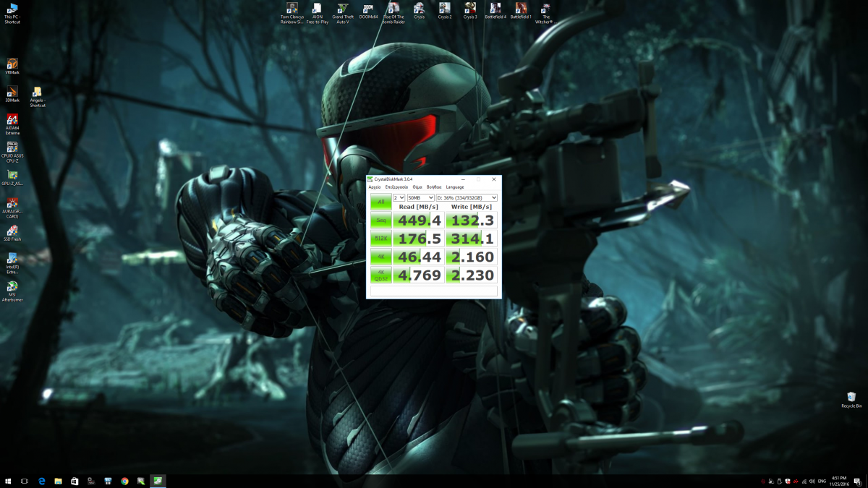Click the empty comment field below results
This screenshot has height=488, width=868.
[x=434, y=291]
